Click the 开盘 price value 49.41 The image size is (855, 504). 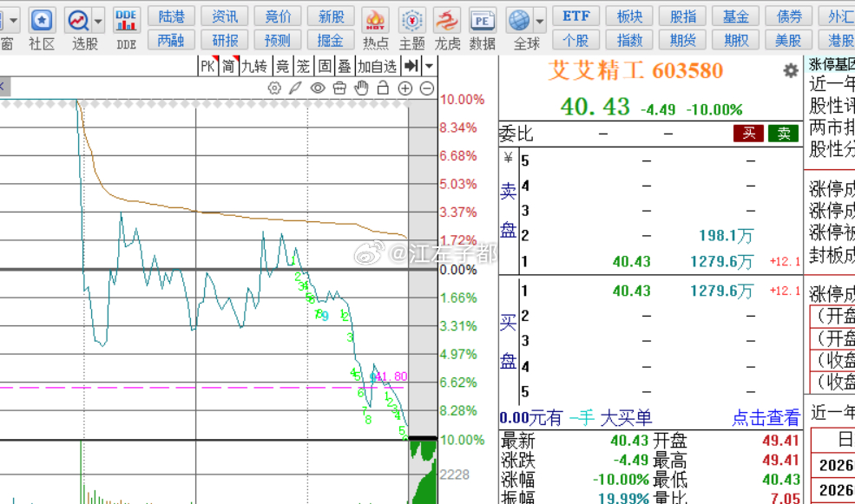pyautogui.click(x=780, y=441)
